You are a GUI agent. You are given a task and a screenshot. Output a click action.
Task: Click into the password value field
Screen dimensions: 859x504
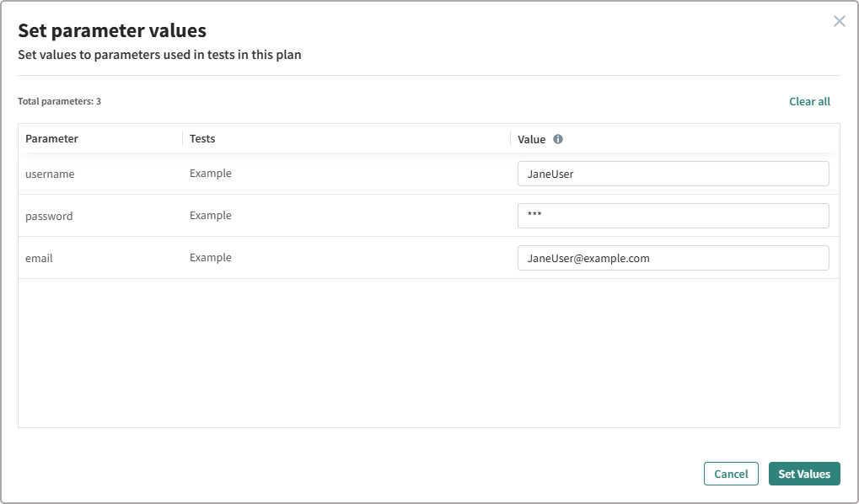pos(673,216)
